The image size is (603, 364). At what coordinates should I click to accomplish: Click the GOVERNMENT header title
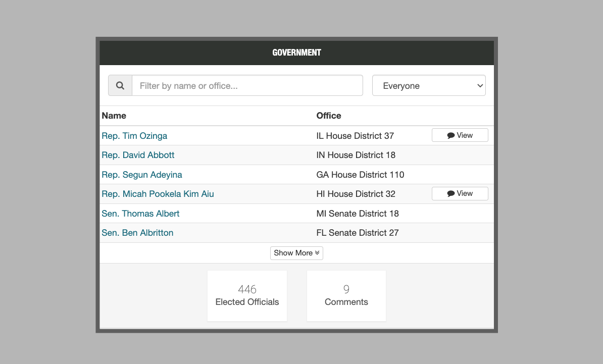(296, 53)
